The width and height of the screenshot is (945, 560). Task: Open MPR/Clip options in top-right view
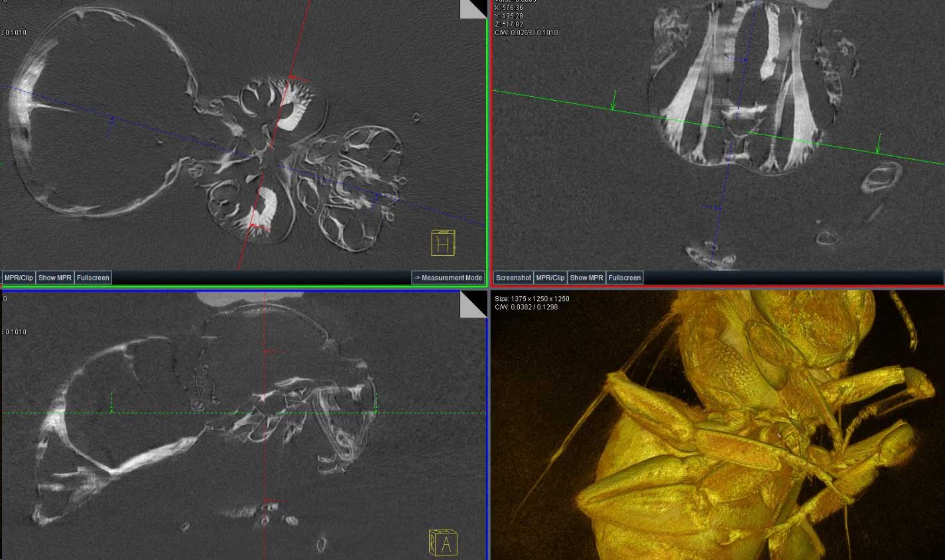click(550, 278)
